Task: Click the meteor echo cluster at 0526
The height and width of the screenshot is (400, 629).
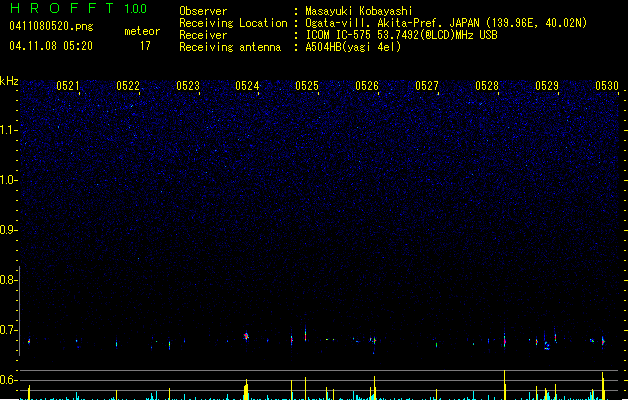Action: 373,341
